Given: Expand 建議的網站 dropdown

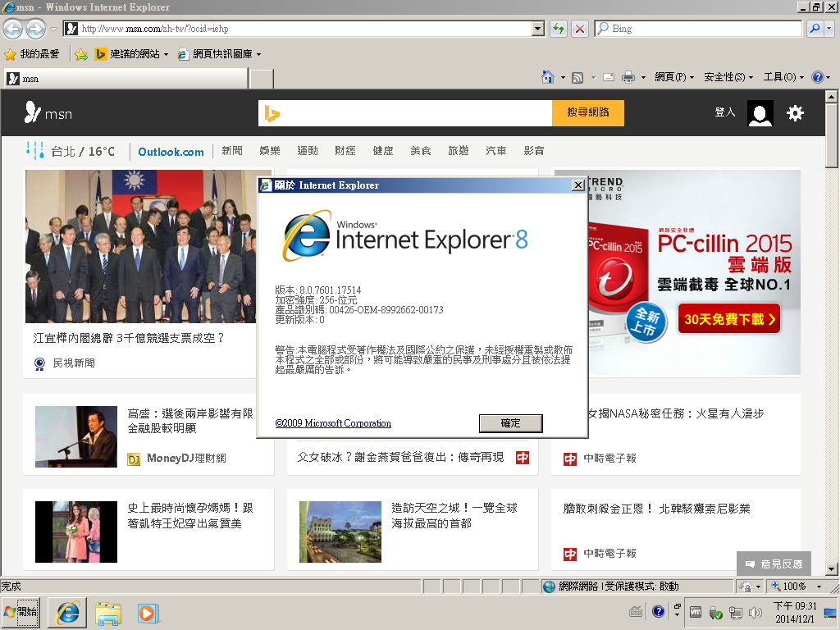Looking at the screenshot, I should tap(166, 55).
